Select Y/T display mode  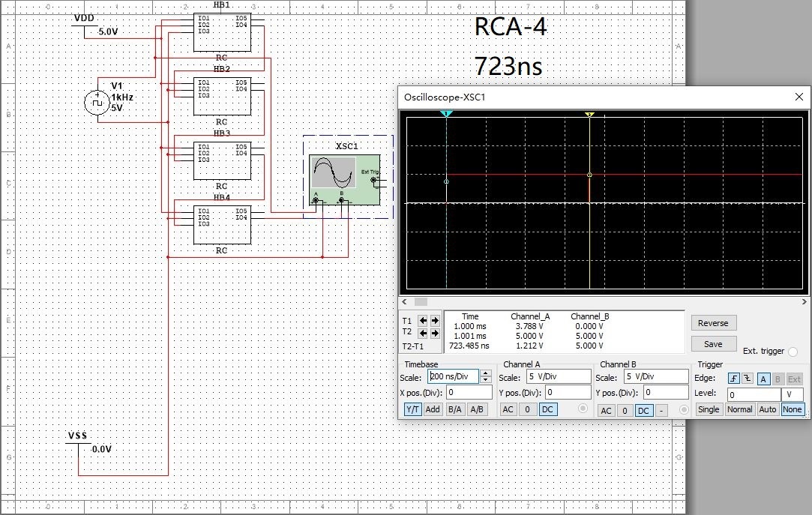pyautogui.click(x=412, y=409)
